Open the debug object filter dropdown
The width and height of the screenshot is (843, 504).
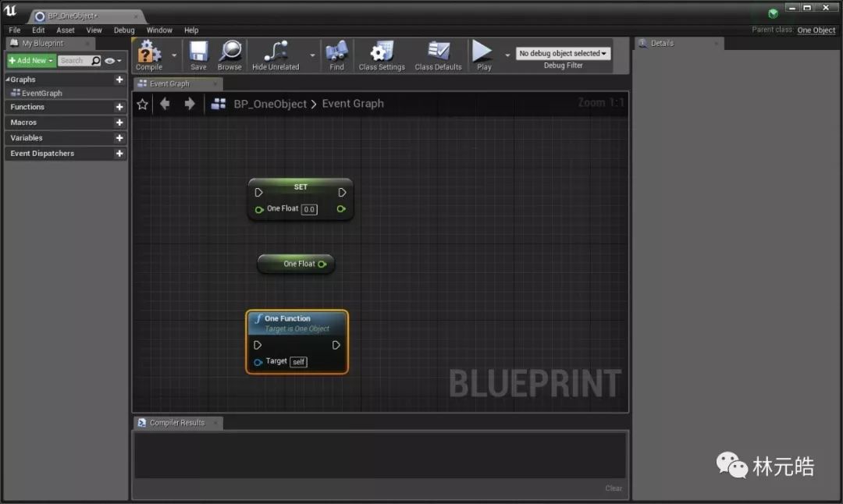tap(564, 54)
